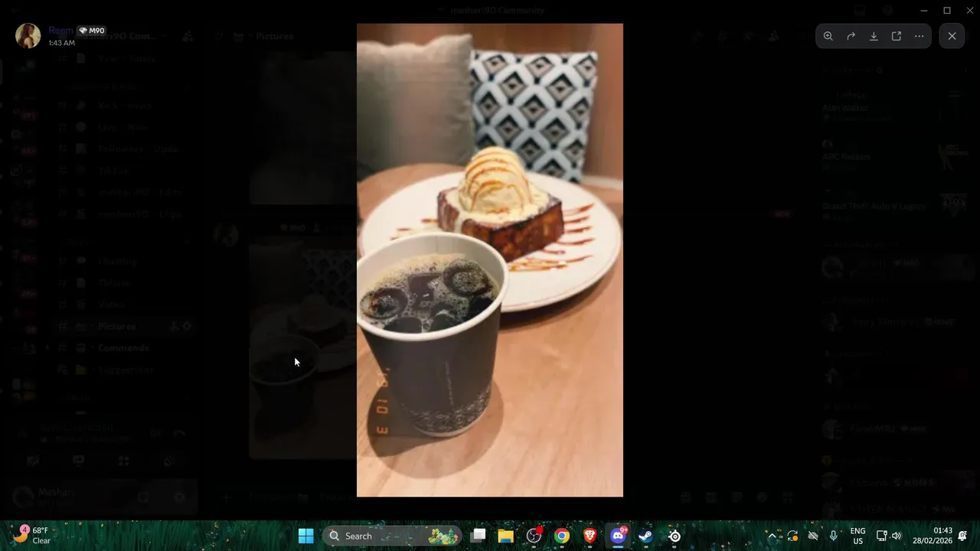Close the image viewer
The image size is (980, 551).
(952, 36)
